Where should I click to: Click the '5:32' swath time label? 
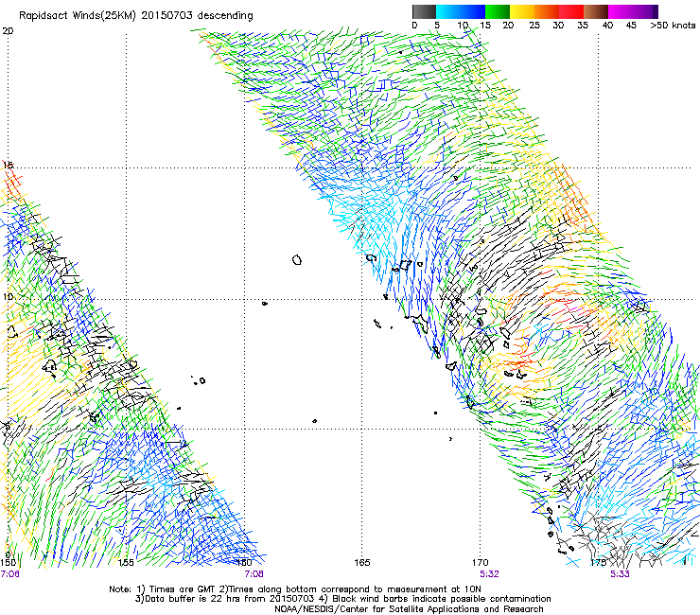[x=489, y=574]
